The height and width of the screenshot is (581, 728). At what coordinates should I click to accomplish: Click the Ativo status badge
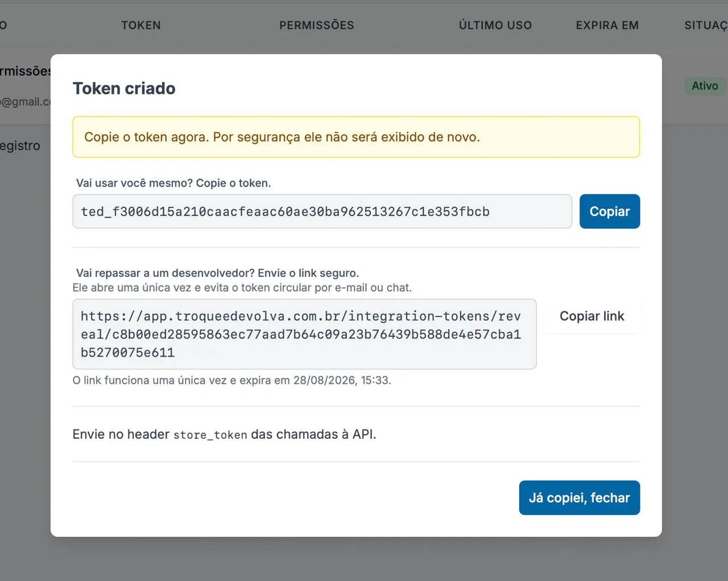(x=705, y=86)
